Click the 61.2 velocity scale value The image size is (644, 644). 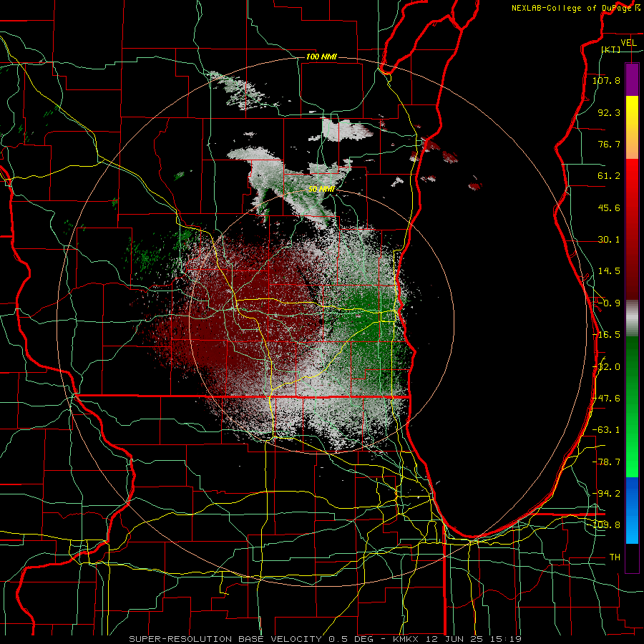(609, 176)
